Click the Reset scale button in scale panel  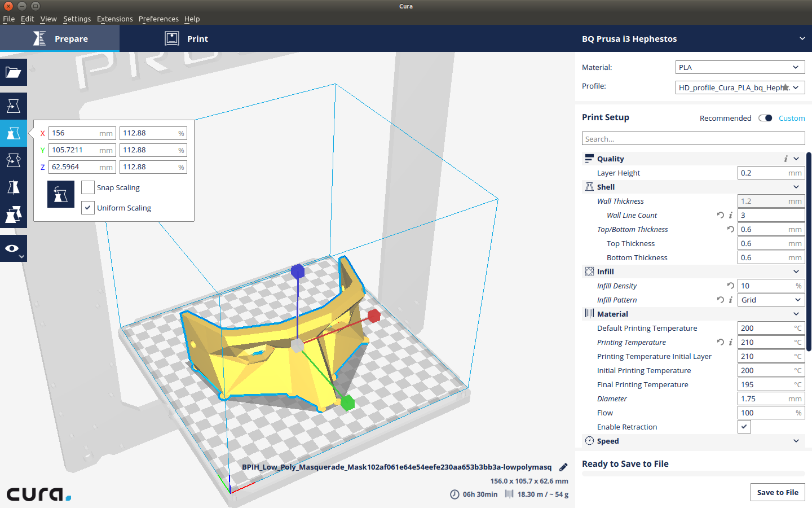coord(61,194)
